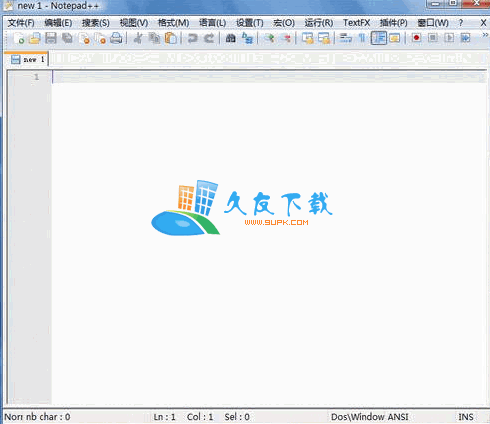Screen dimensions: 490x424
Task: Open the 宏(O) menu
Action: [284, 23]
